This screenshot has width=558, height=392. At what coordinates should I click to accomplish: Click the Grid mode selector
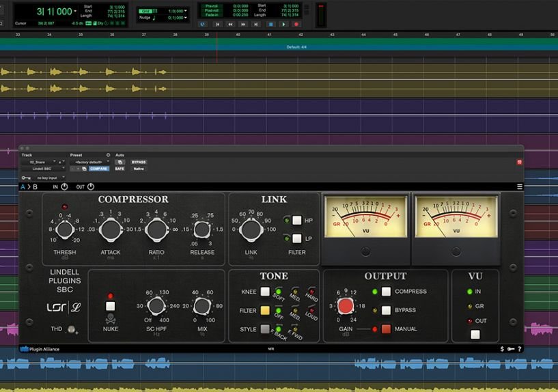(145, 12)
